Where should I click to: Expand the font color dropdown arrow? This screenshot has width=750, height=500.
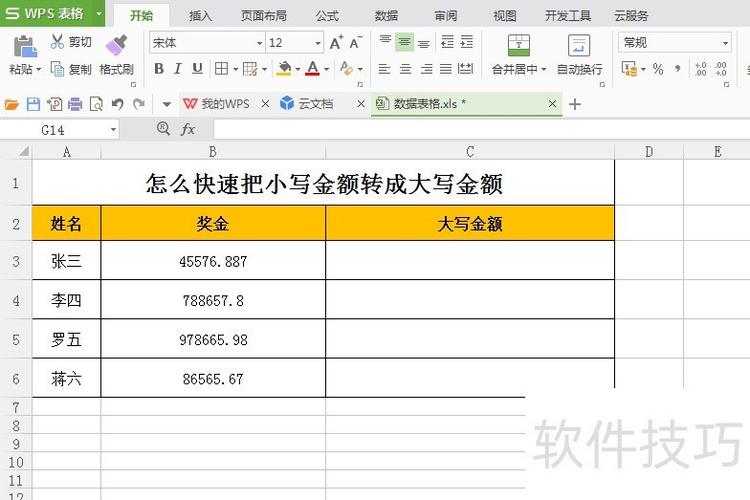[x=327, y=69]
